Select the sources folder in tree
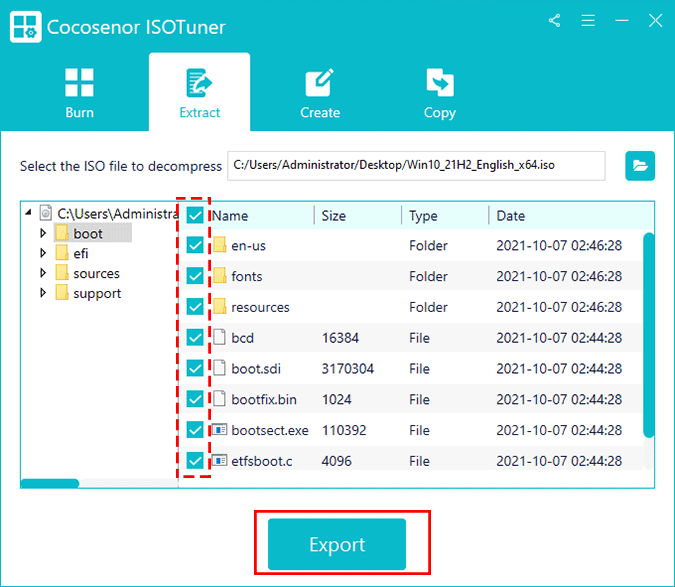 (96, 274)
